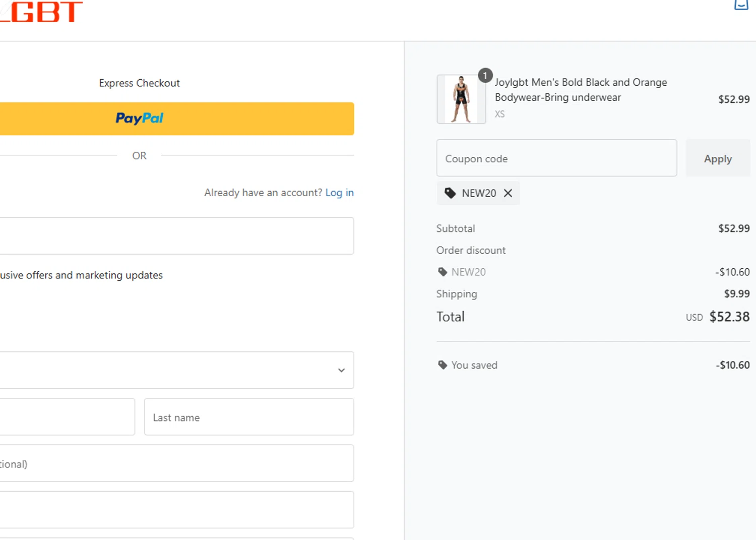The width and height of the screenshot is (756, 540).
Task: Click the Shipping cost $9.99
Action: coord(737,293)
